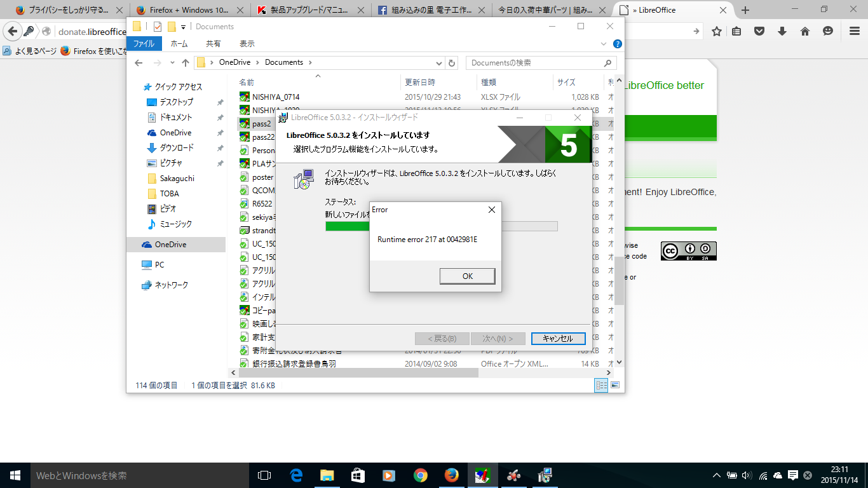Switch Explorer to large icons view
868x488 pixels.
click(x=615, y=385)
